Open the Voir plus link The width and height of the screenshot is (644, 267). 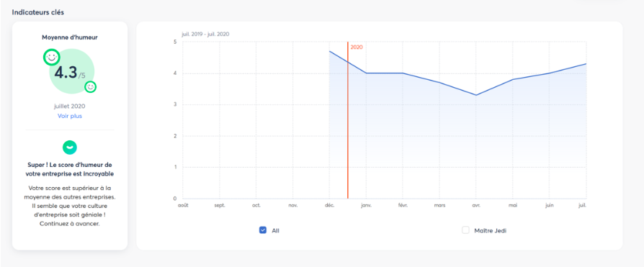click(69, 116)
